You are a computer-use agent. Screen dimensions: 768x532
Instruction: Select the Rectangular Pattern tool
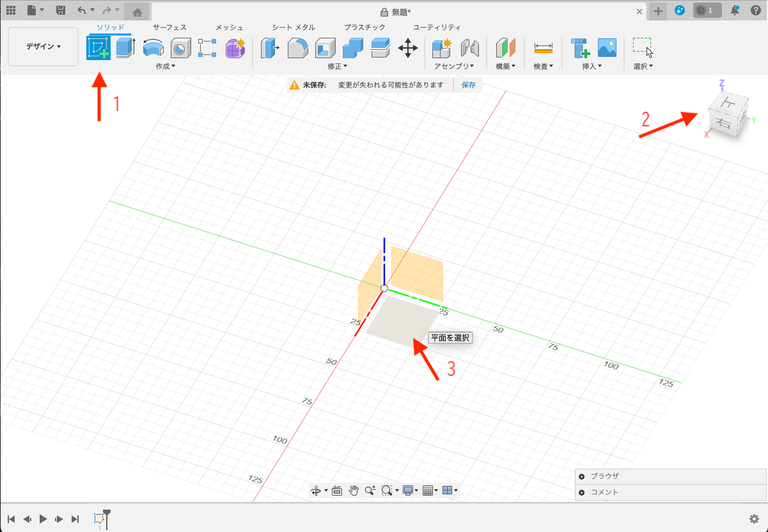pos(208,49)
